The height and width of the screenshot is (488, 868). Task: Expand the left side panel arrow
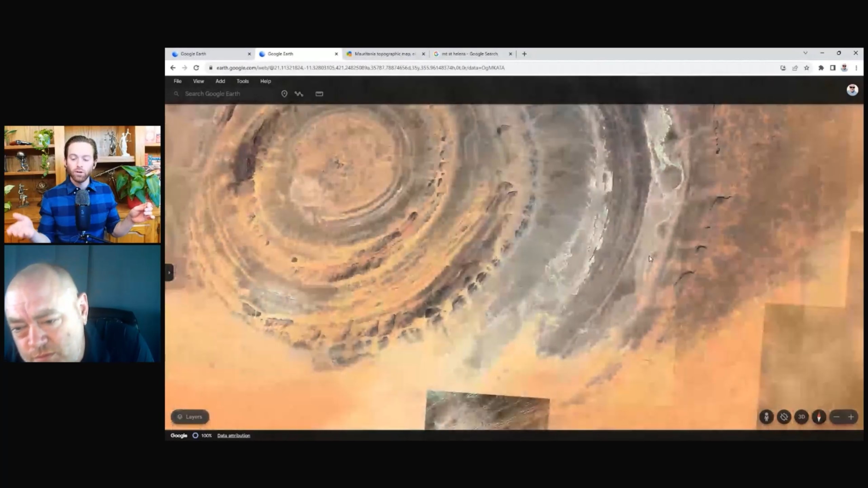click(169, 272)
